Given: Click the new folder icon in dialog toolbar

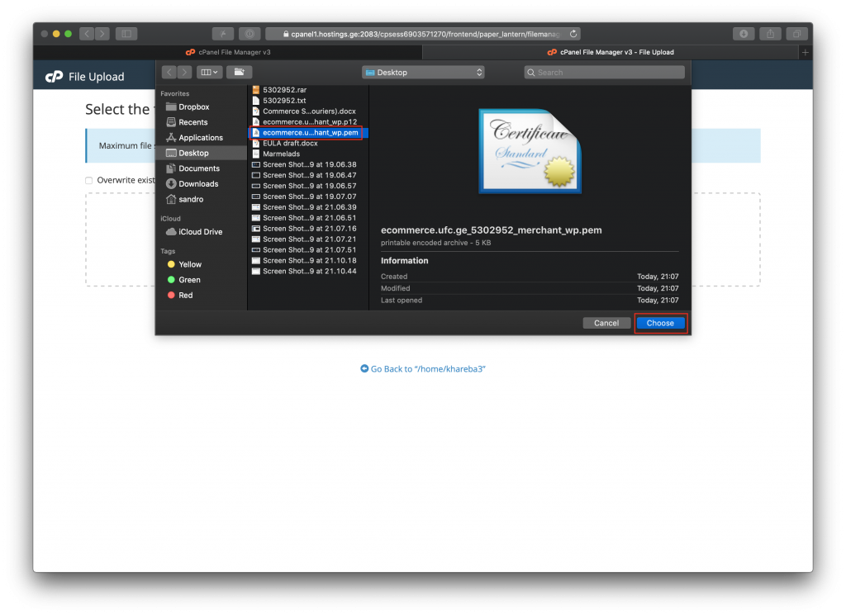Looking at the screenshot, I should pyautogui.click(x=239, y=72).
